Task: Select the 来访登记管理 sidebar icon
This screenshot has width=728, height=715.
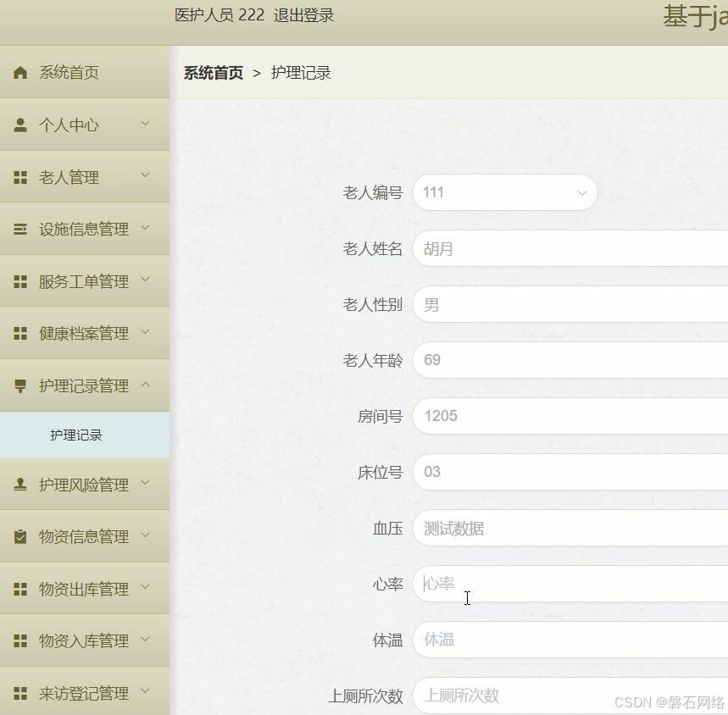Action: [19, 692]
